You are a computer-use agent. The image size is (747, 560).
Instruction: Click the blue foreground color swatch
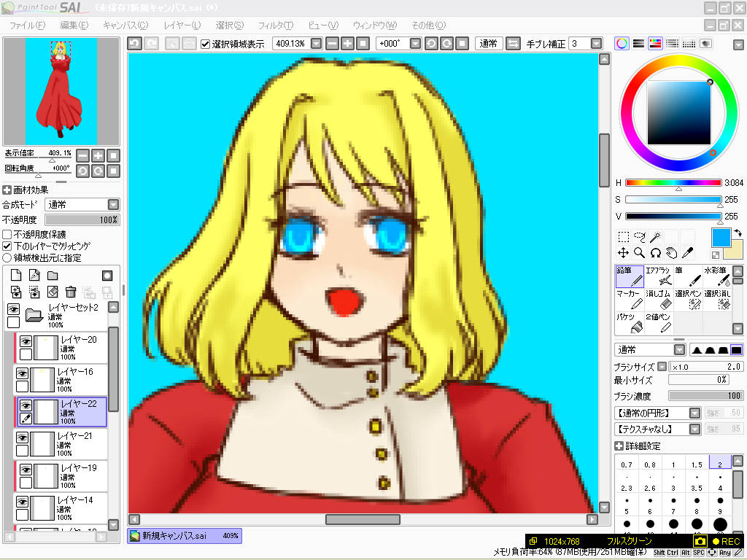point(721,238)
